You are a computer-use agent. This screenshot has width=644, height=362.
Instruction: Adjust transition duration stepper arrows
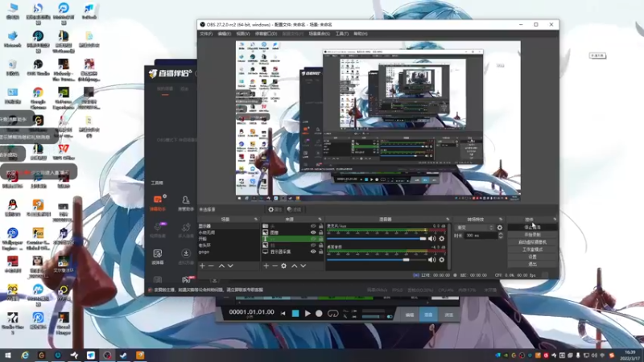[x=500, y=236]
